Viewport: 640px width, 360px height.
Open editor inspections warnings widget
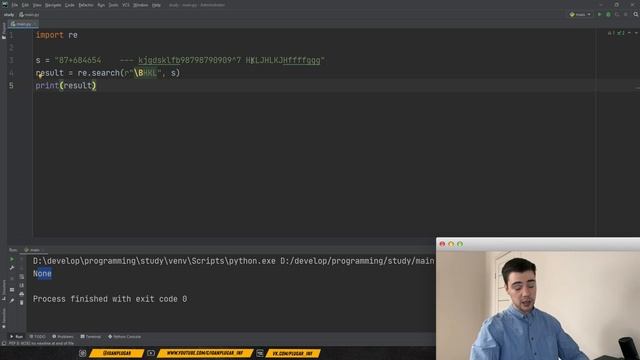click(x=616, y=33)
